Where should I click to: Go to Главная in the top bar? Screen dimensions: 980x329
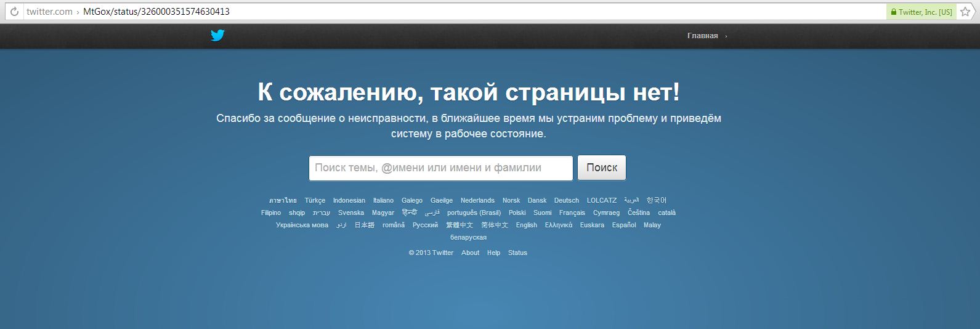coord(703,36)
